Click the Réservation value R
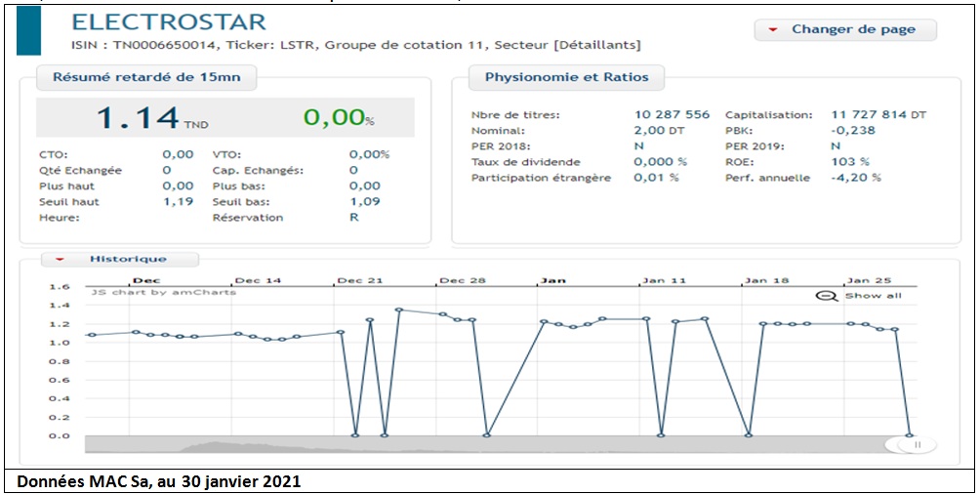Image resolution: width=980 pixels, height=495 pixels. pyautogui.click(x=353, y=218)
